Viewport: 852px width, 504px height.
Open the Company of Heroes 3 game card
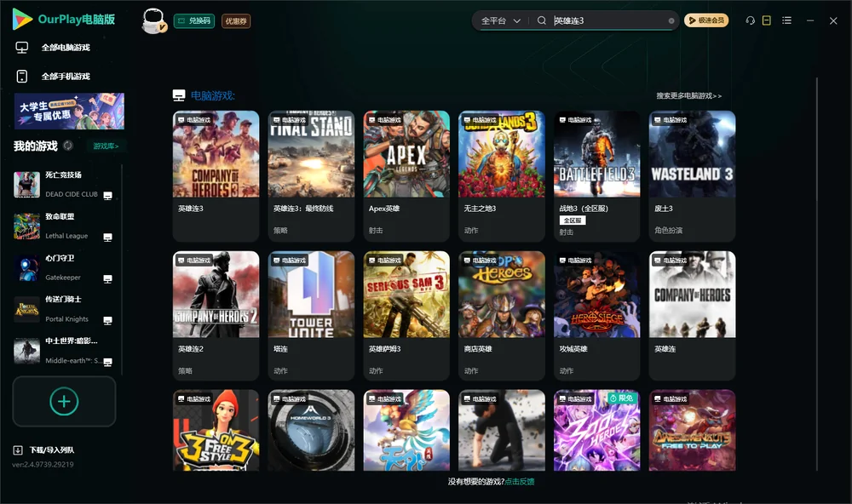pyautogui.click(x=216, y=176)
